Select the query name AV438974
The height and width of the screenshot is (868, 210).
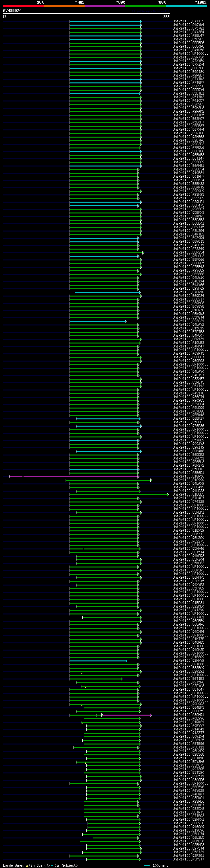12,11
